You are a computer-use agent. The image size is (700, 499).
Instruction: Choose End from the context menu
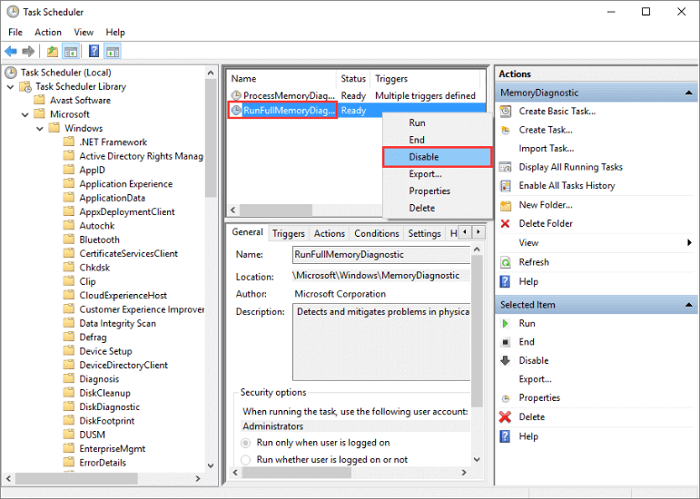click(x=438, y=140)
